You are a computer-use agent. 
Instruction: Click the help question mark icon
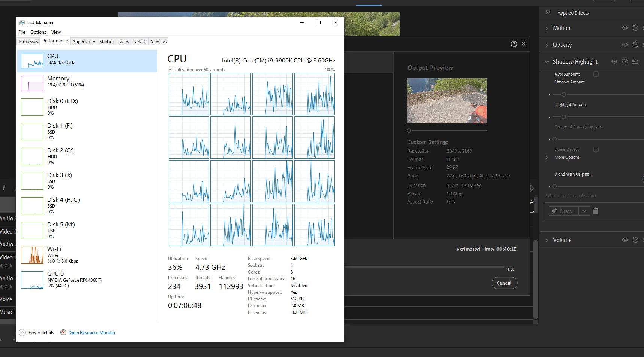pos(514,44)
